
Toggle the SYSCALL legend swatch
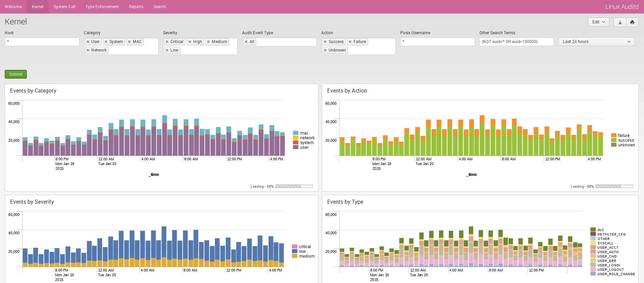tap(593, 243)
